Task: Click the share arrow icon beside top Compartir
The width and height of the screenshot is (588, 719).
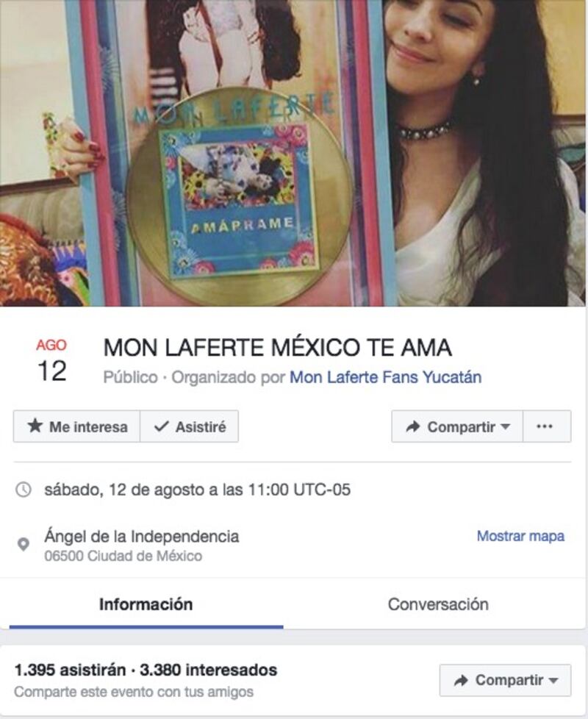Action: point(413,426)
